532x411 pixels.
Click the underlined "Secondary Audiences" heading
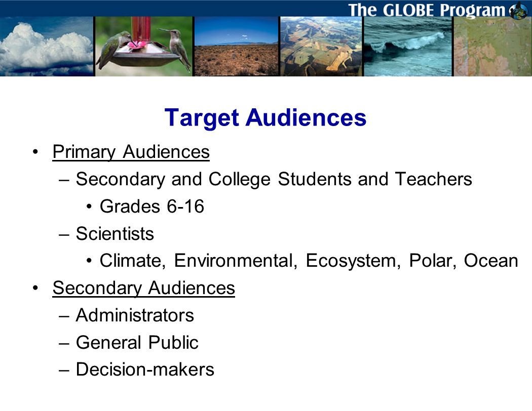pos(143,288)
